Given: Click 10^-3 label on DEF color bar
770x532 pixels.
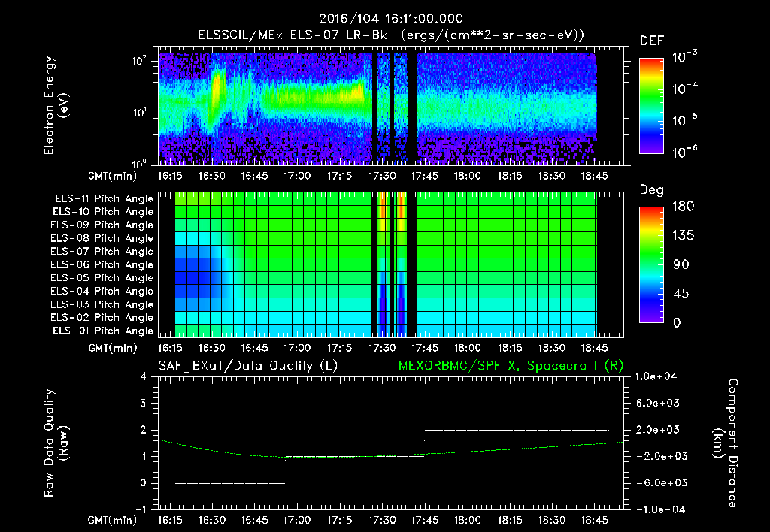Looking at the screenshot, I should tap(684, 57).
